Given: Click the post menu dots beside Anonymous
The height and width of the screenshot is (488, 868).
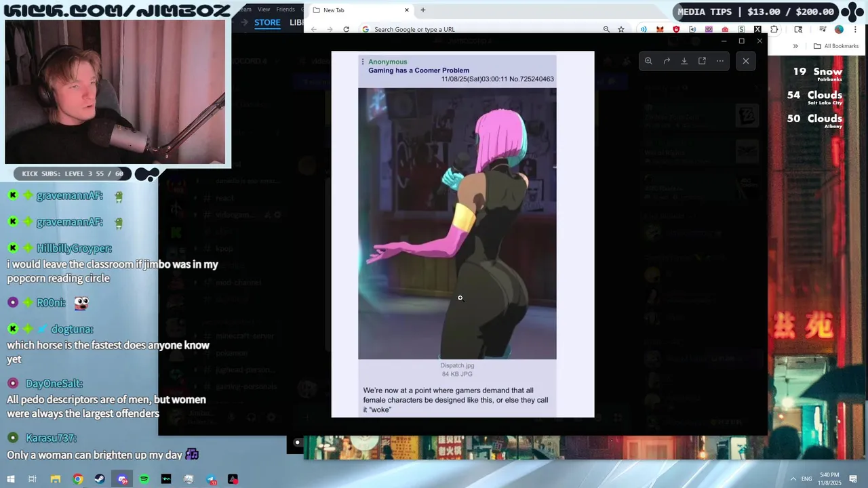Looking at the screenshot, I should pos(363,62).
